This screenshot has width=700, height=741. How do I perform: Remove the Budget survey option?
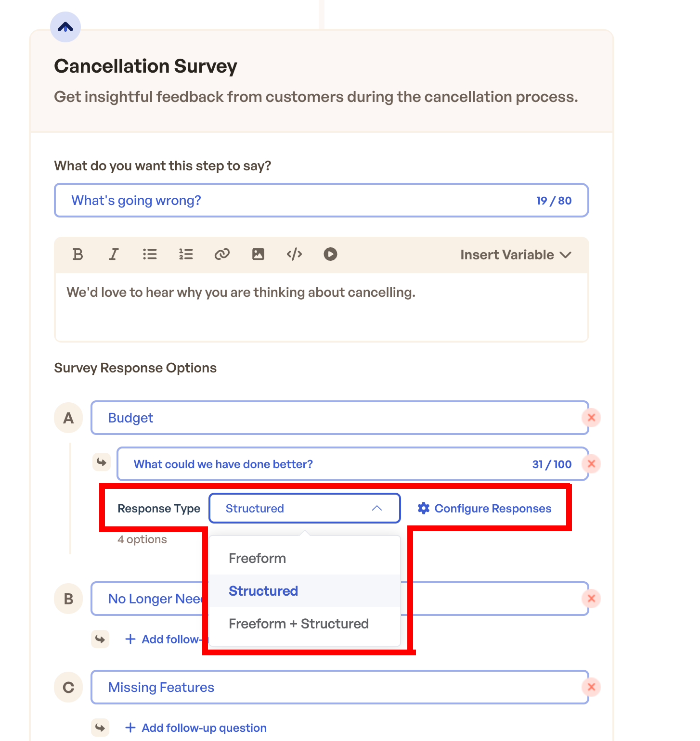coord(591,418)
